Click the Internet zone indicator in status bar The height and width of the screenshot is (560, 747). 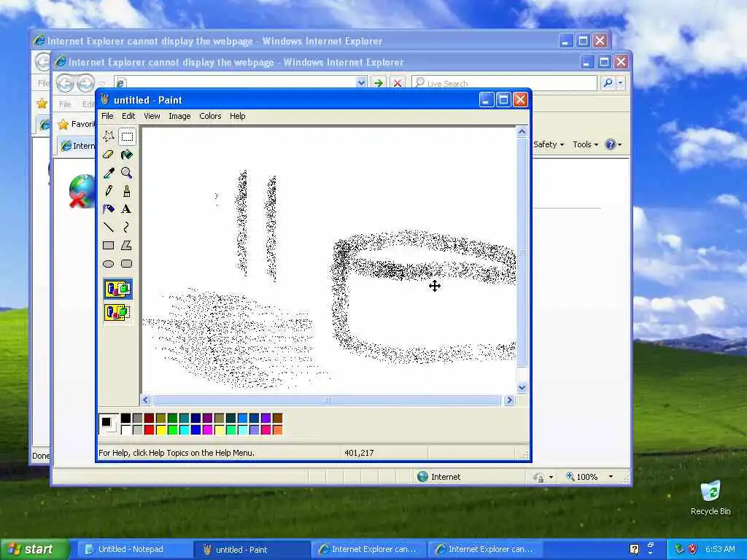pyautogui.click(x=438, y=477)
